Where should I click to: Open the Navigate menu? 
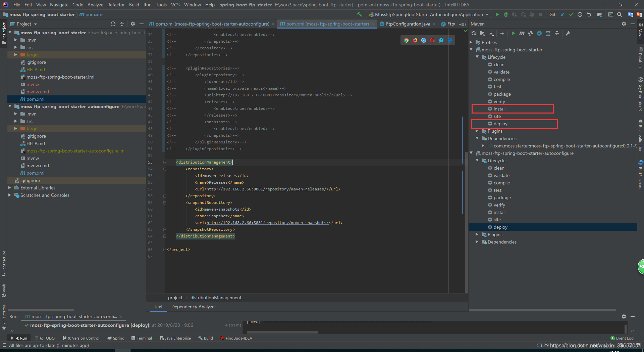[59, 5]
